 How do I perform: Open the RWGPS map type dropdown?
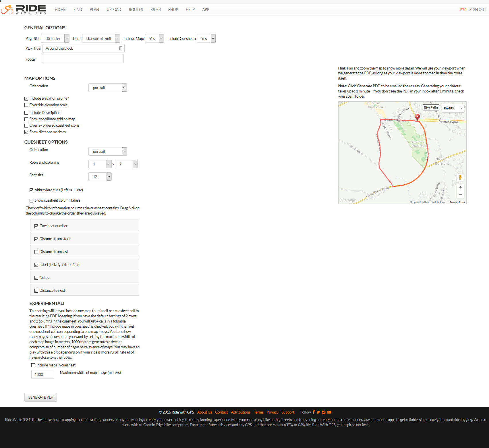[x=453, y=108]
